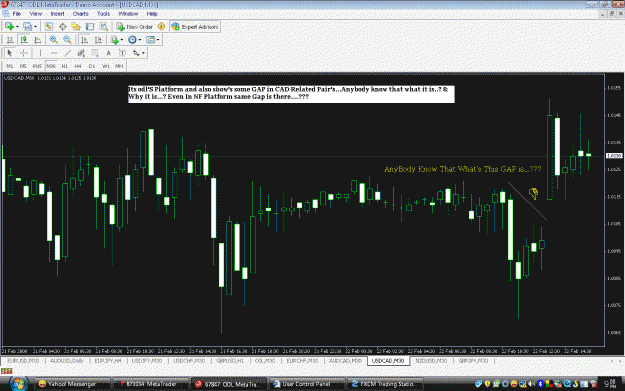Toggle Auto Scroll chart icon

tap(85, 40)
